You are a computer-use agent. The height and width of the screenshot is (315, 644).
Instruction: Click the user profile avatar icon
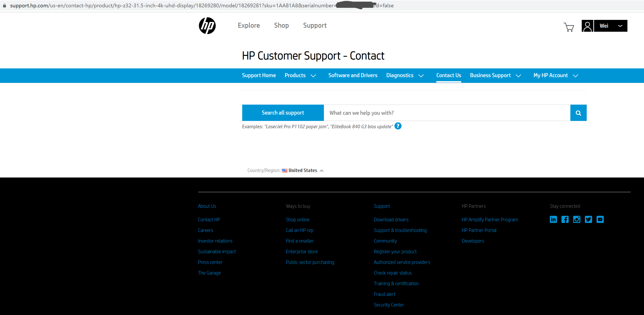tap(587, 26)
